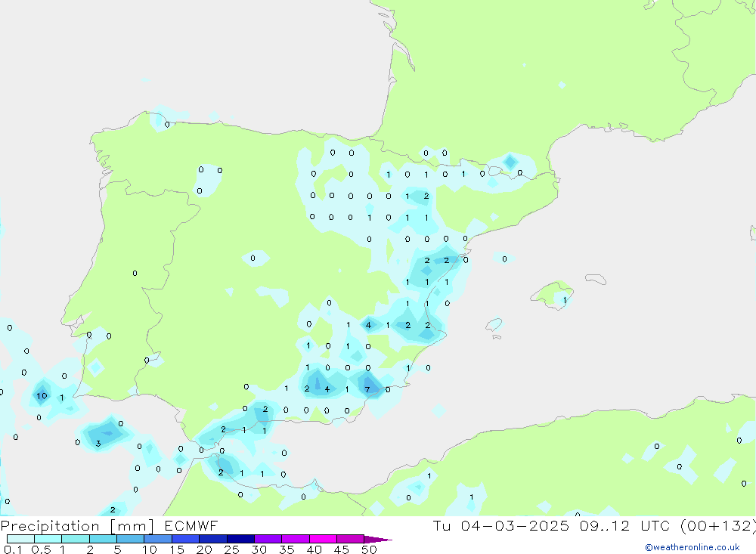Pick the dark navy swatch between 25 and 30
This screenshot has height=554, width=756.
pos(240,539)
